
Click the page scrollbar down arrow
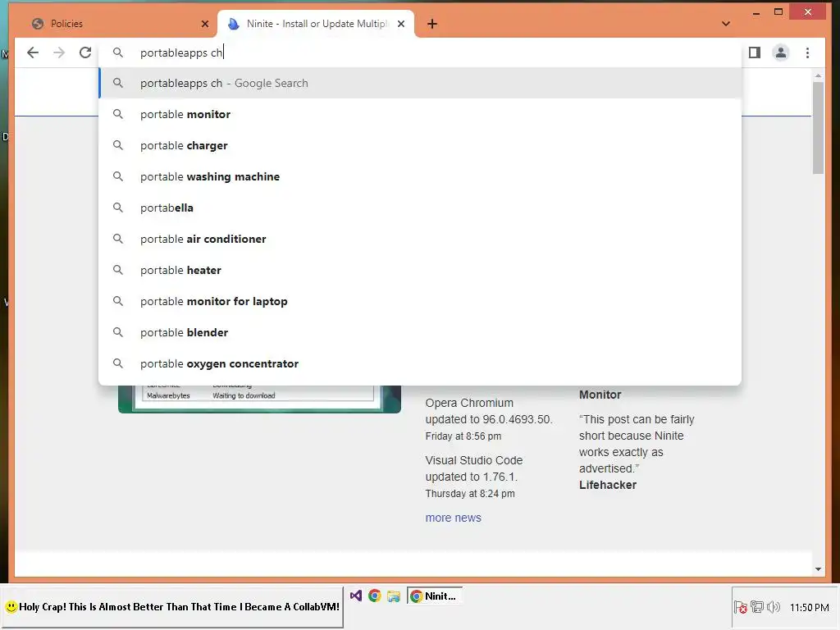(x=818, y=569)
